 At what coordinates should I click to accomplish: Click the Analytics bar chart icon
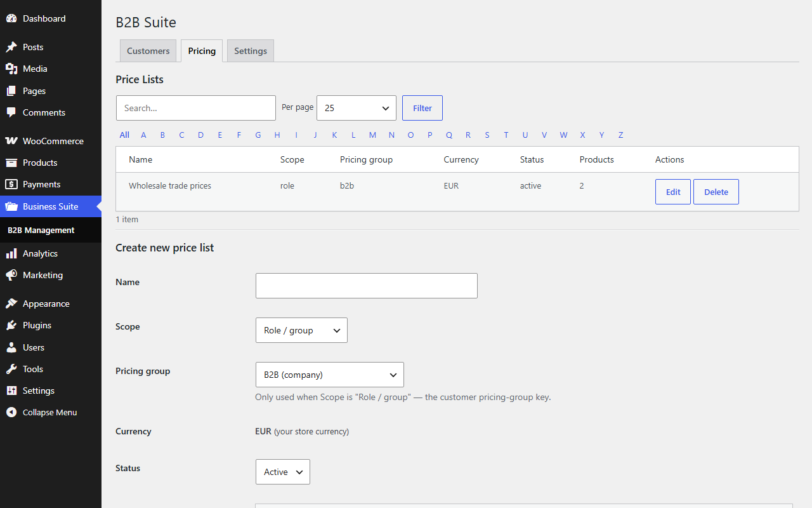pyautogui.click(x=11, y=253)
